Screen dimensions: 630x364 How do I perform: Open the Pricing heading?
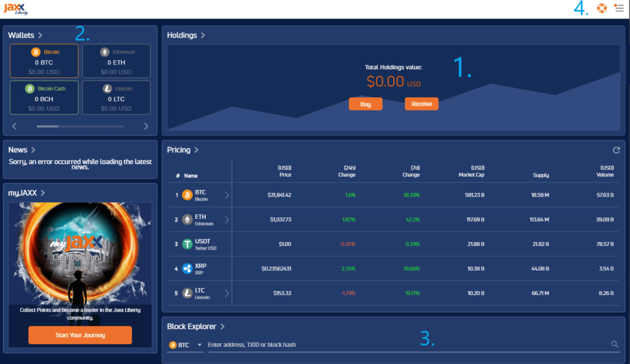point(179,150)
